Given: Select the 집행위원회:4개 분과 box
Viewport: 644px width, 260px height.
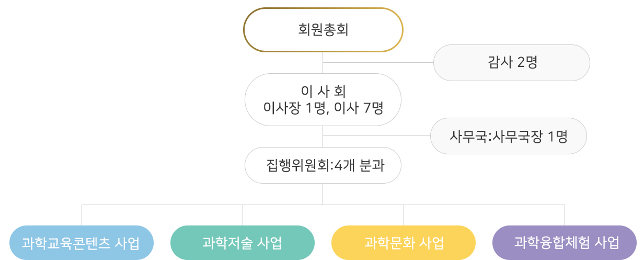Looking at the screenshot, I should click(x=323, y=165).
